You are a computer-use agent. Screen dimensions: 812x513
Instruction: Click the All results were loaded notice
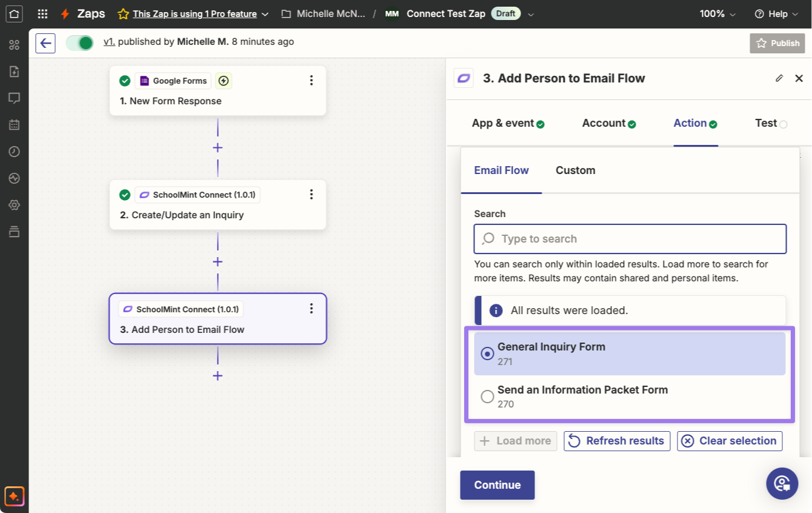tap(630, 310)
